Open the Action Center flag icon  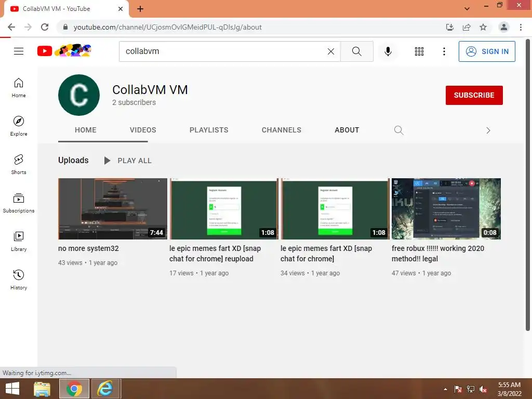[458, 389]
